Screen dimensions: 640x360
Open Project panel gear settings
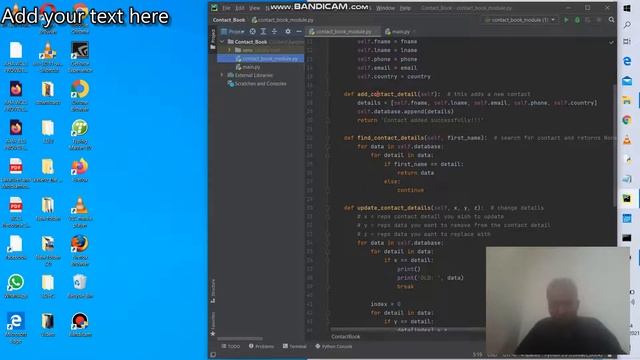tap(288, 31)
